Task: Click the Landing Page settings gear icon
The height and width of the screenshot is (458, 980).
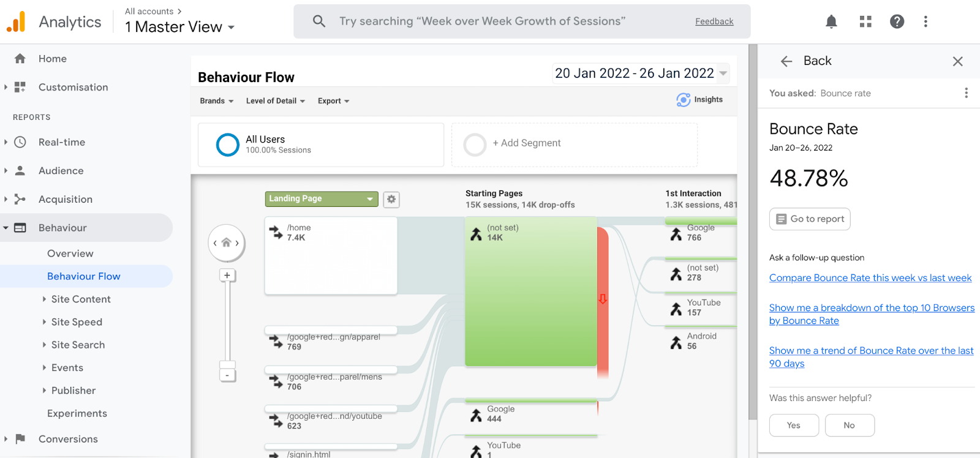Action: coord(391,199)
